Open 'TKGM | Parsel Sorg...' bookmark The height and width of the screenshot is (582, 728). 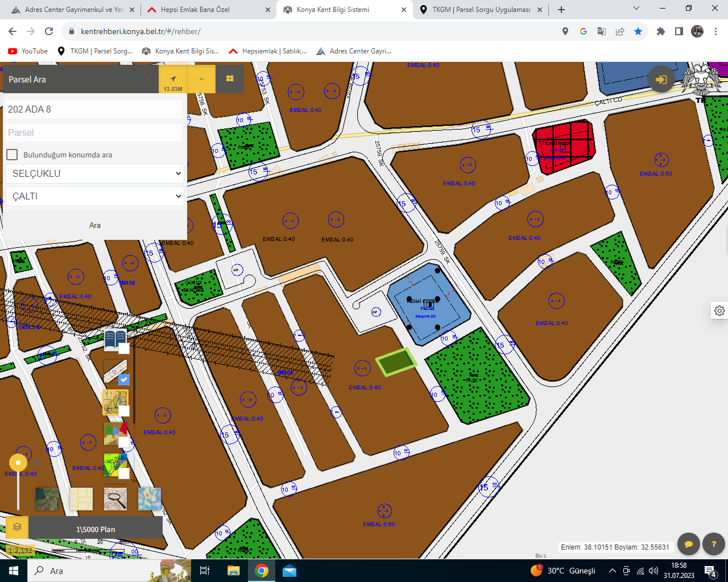coord(95,51)
